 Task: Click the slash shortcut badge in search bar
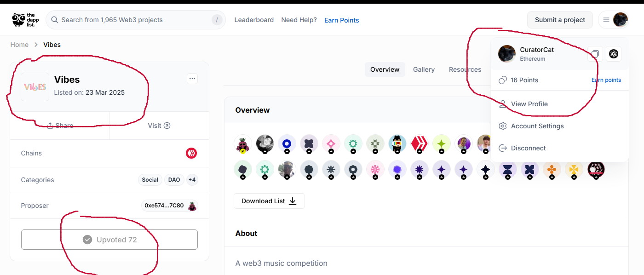(x=217, y=20)
